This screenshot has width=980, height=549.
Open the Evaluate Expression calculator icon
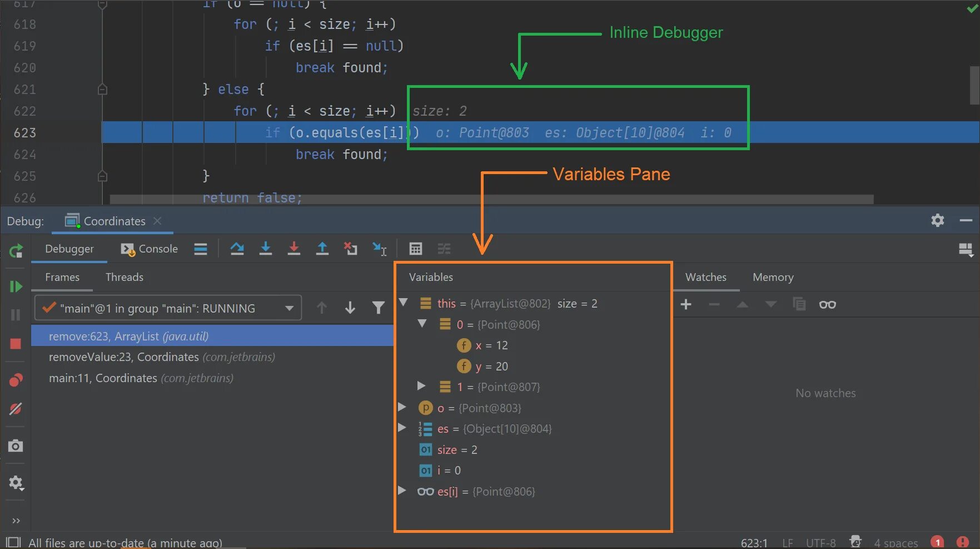(416, 249)
